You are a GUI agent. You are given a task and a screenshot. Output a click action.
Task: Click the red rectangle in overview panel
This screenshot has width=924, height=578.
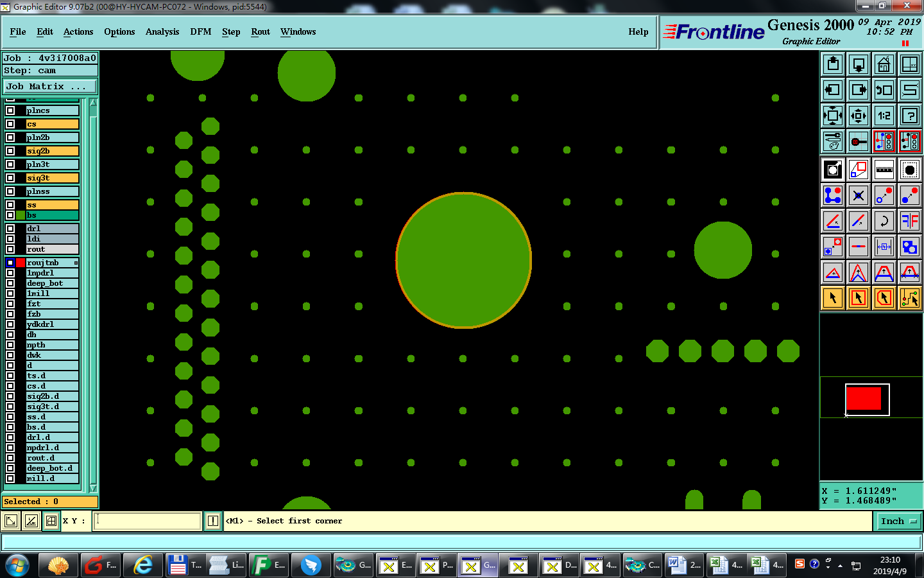(x=864, y=398)
